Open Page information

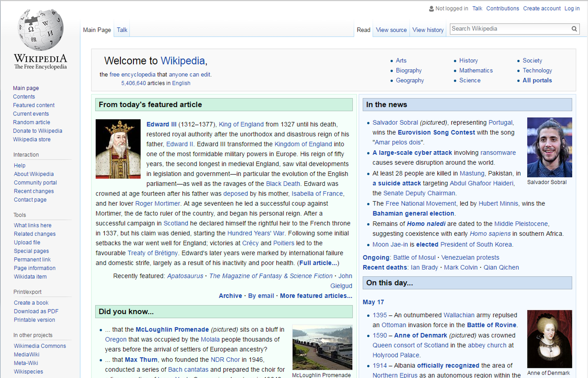(x=35, y=268)
